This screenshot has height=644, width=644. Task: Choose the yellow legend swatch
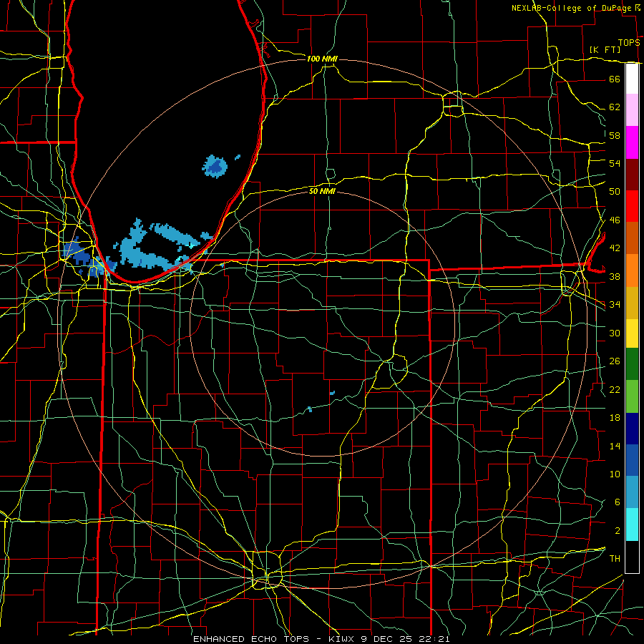point(632,333)
